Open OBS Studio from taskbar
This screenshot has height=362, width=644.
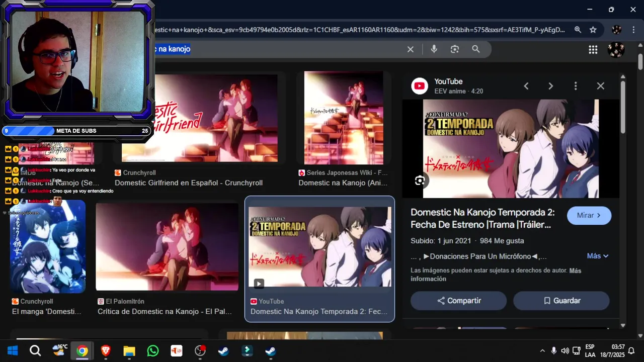[x=200, y=350]
